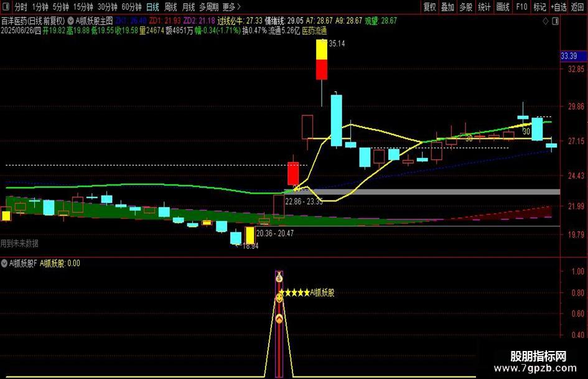Click the 情绪线: 29.05 value

point(284,21)
